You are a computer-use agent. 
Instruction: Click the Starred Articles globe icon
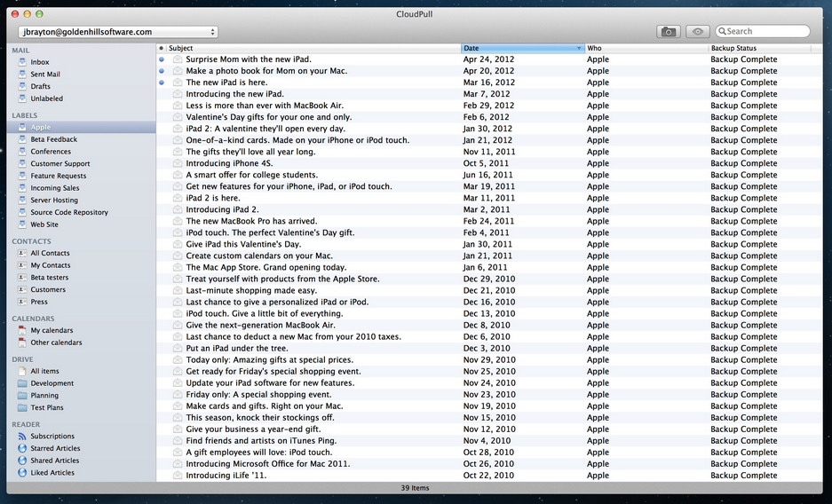(22, 448)
